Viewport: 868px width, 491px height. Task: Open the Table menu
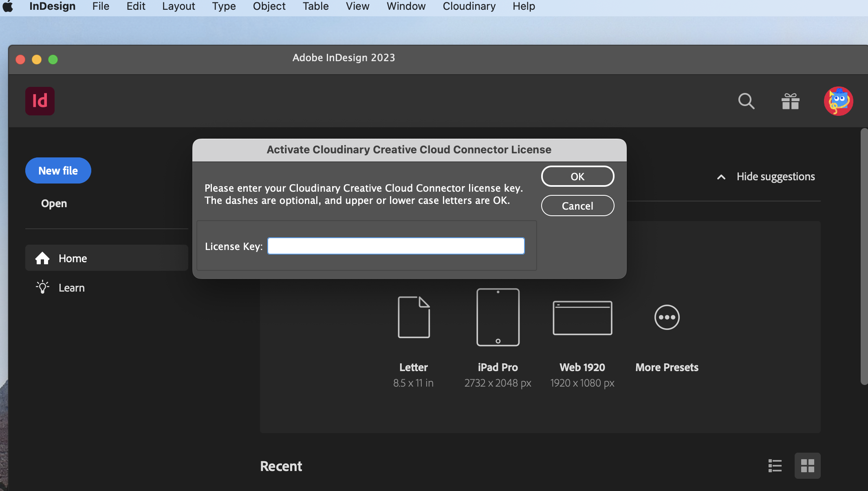(x=315, y=7)
